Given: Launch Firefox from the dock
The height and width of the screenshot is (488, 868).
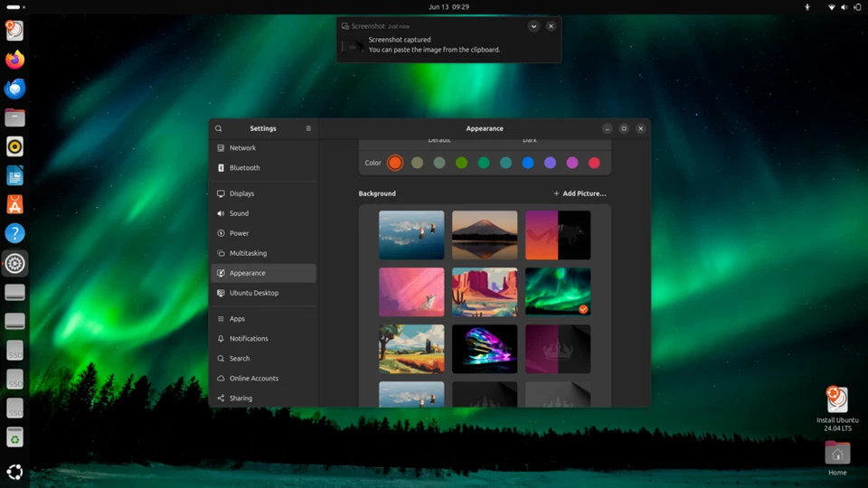Looking at the screenshot, I should [14, 60].
